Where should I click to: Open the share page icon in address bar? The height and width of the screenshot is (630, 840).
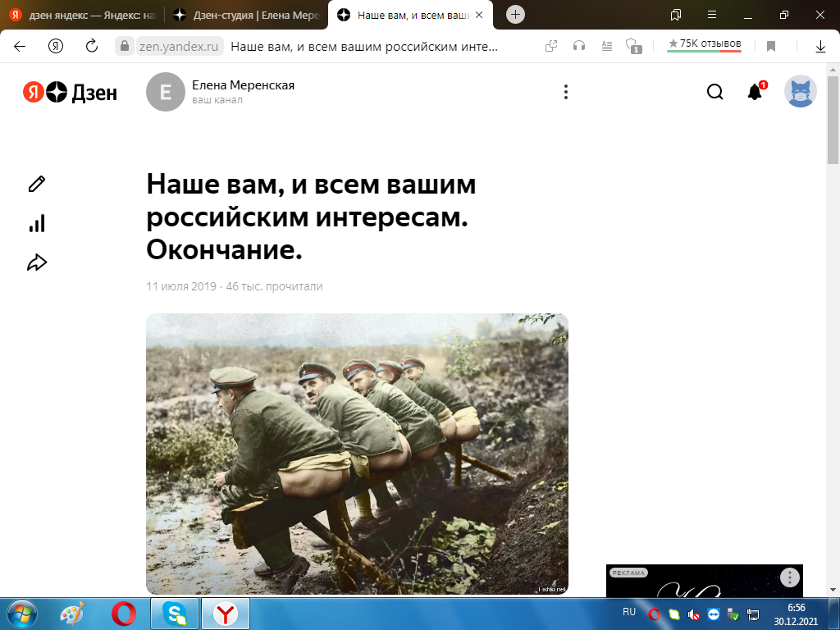pos(550,47)
